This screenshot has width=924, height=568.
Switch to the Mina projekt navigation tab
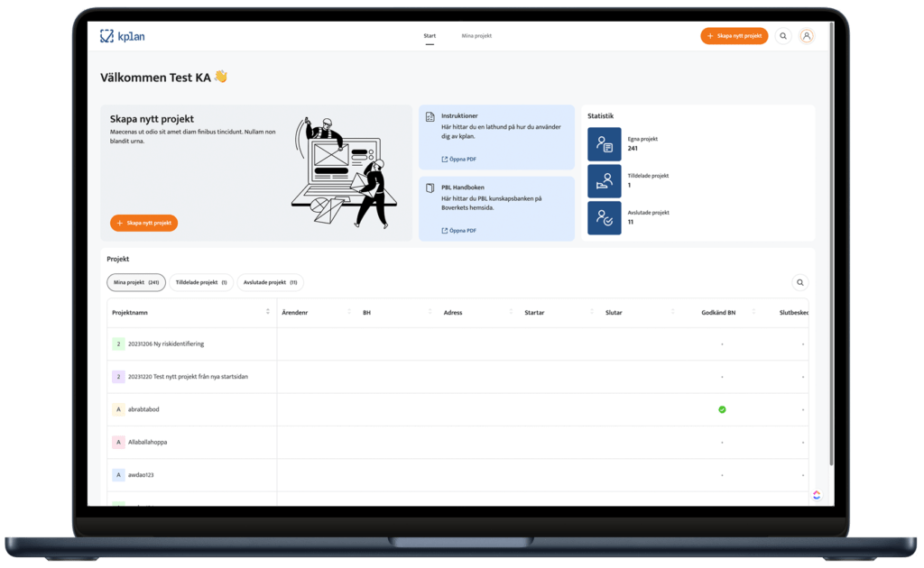point(476,36)
